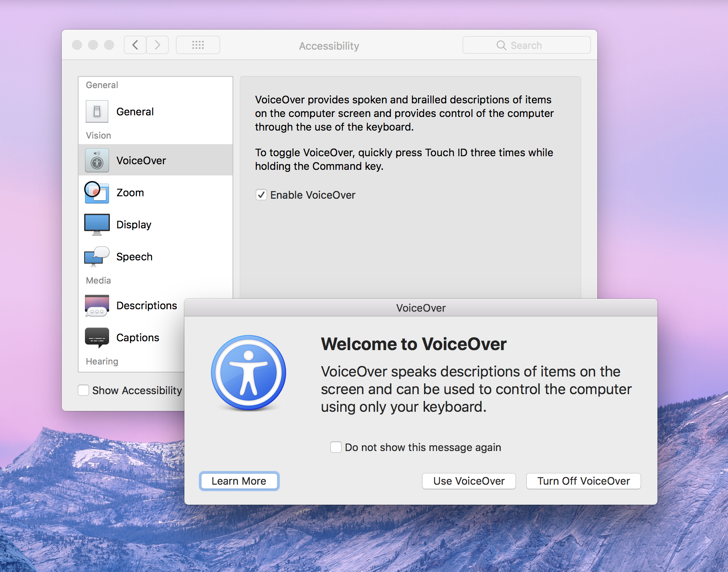Click the Zoom magnifier icon in sidebar
The height and width of the screenshot is (572, 728).
(97, 192)
